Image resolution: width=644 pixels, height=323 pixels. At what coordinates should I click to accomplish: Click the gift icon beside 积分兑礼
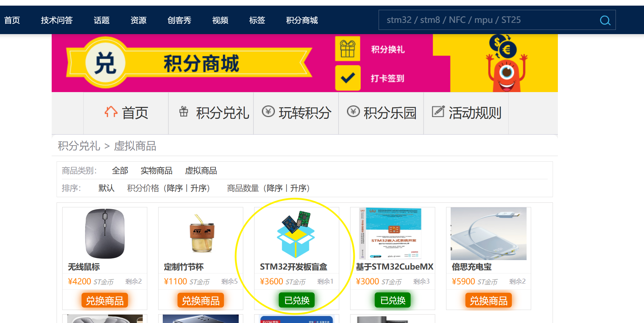(x=183, y=112)
